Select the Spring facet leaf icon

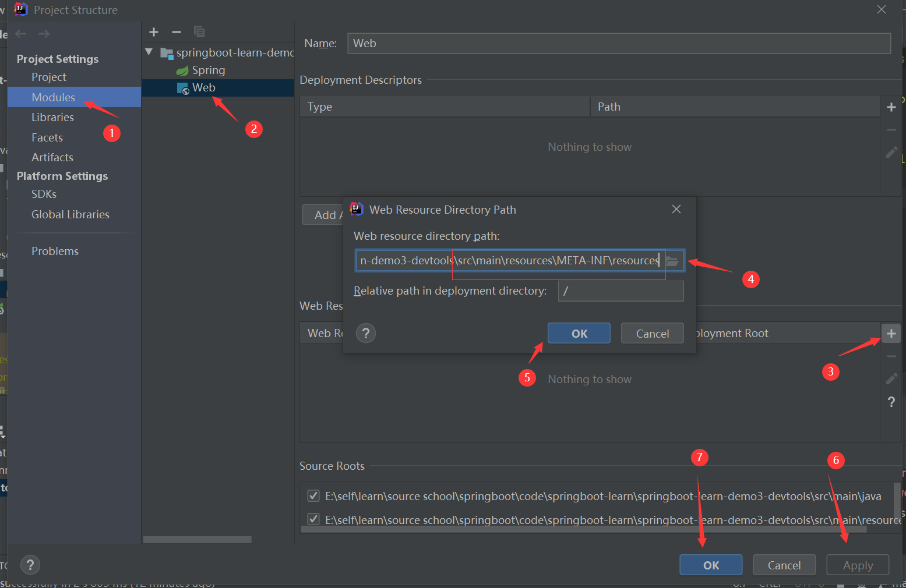click(182, 70)
